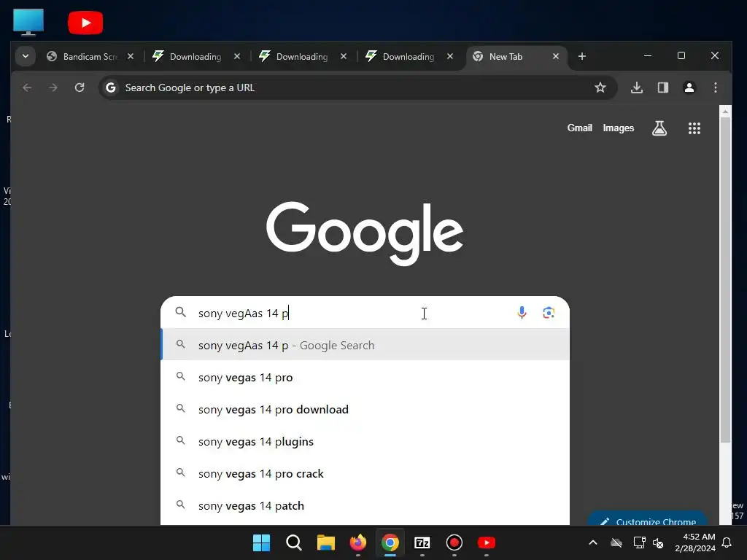Close the second Downloading tab
747x560 pixels.
tap(344, 56)
